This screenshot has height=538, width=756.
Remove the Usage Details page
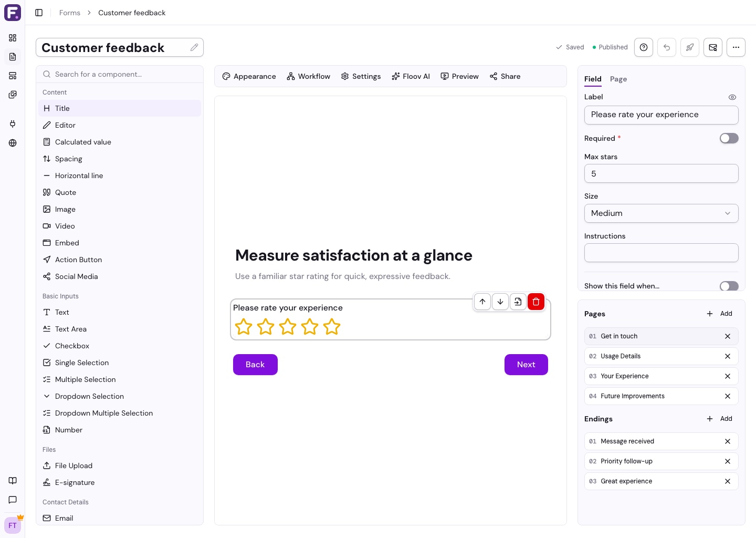(728, 356)
